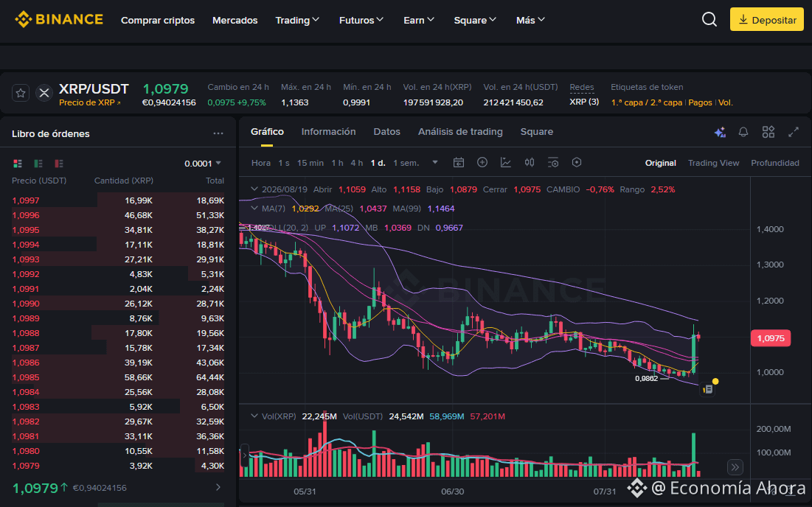Open the chart display settings icon
812x507 pixels.
pos(553,162)
